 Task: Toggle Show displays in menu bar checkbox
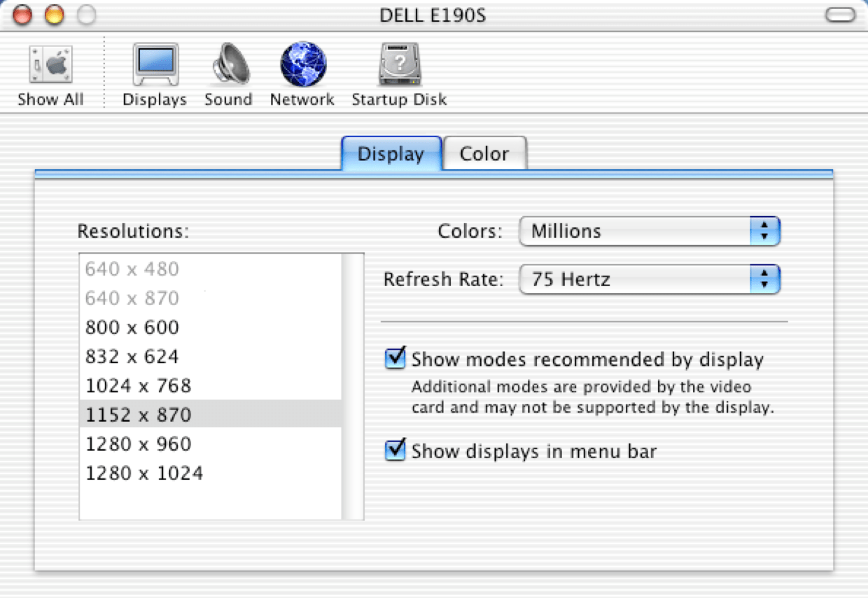(x=395, y=450)
